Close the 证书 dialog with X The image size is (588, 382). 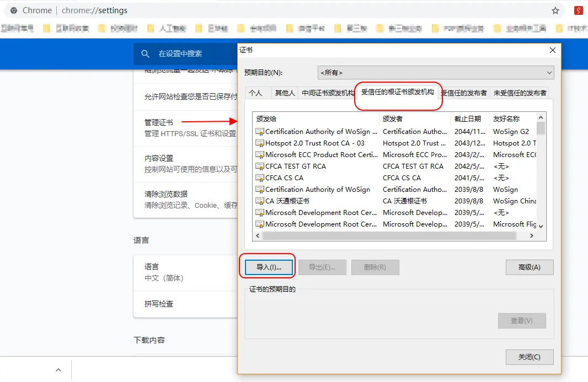552,50
